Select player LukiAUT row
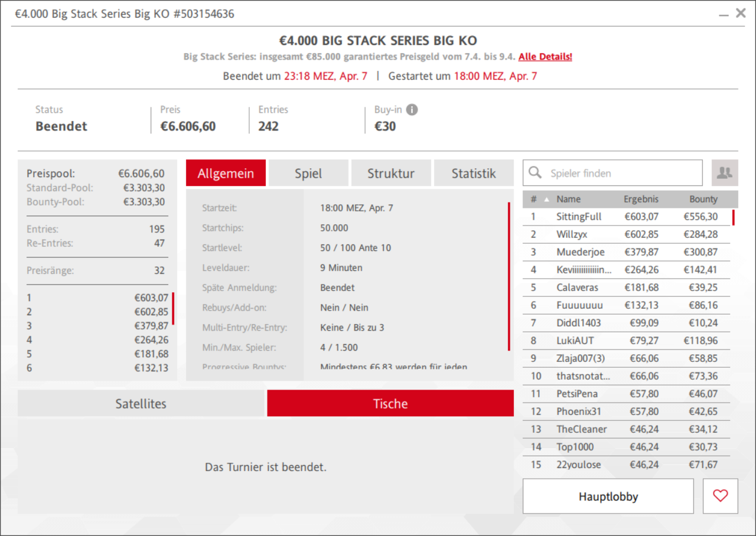Screen dimensions: 756x536 [627, 341]
